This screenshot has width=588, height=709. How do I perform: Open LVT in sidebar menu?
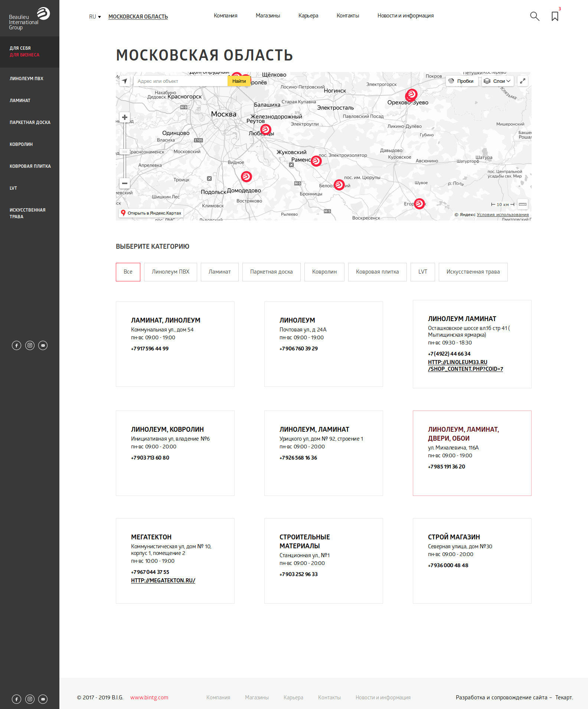[13, 188]
